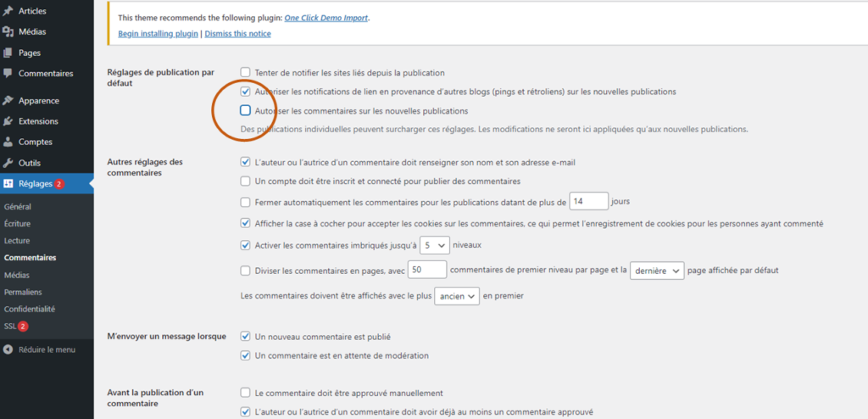Open the 'dernière' page dropdown

pos(657,271)
